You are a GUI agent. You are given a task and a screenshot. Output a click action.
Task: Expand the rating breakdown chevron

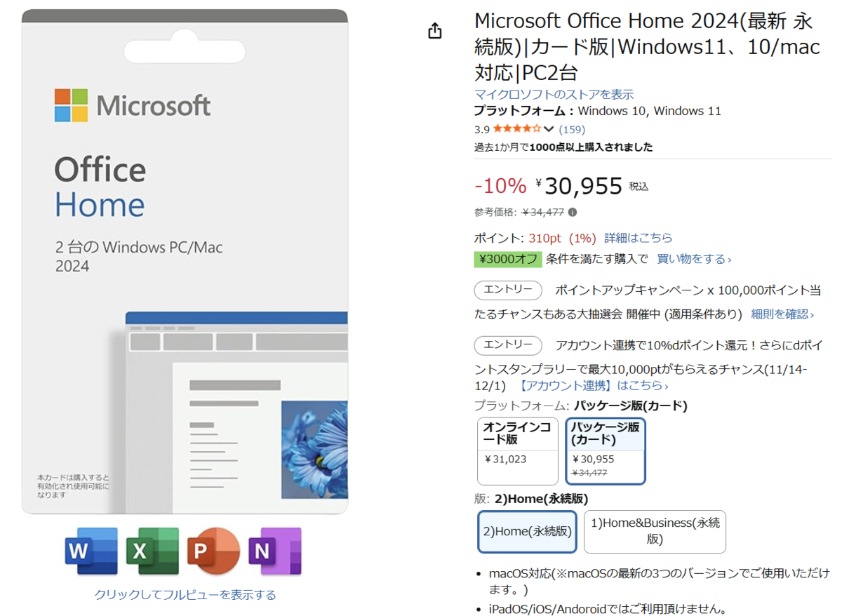tap(549, 129)
